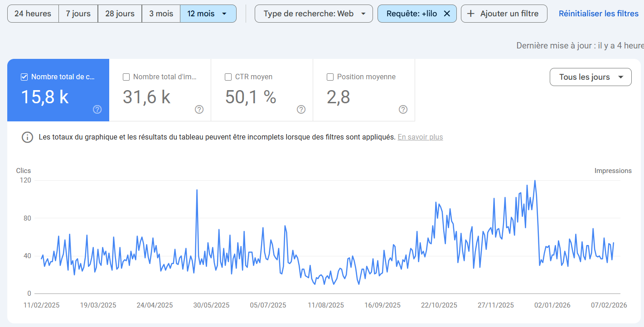Click plus icon in Ajouter un filtre
This screenshot has height=327, width=644.
pos(471,14)
